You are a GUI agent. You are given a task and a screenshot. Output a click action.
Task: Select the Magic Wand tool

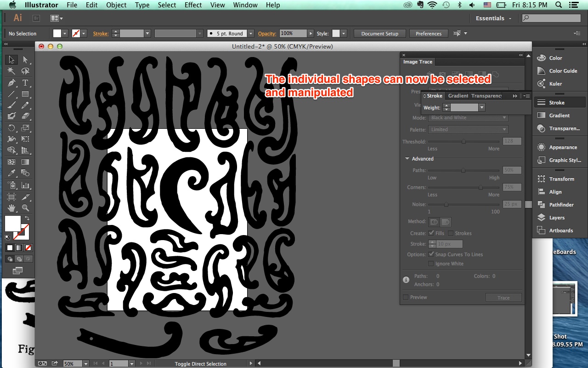point(11,71)
